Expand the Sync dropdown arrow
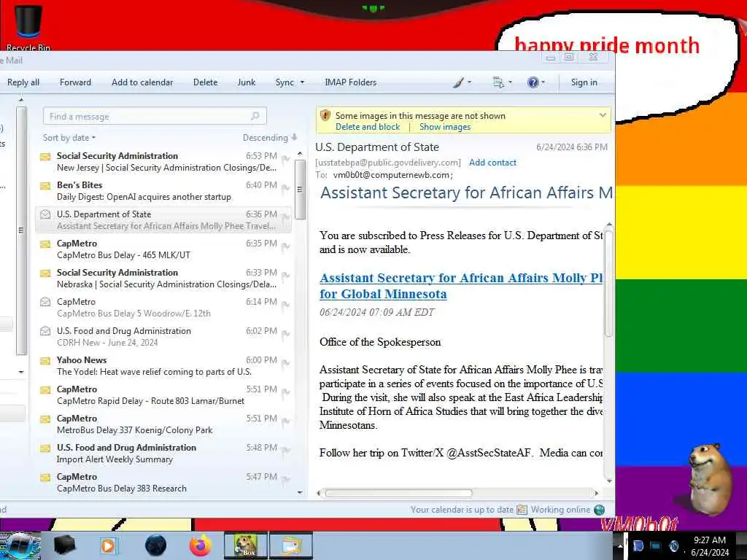The width and height of the screenshot is (747, 560). click(x=302, y=82)
